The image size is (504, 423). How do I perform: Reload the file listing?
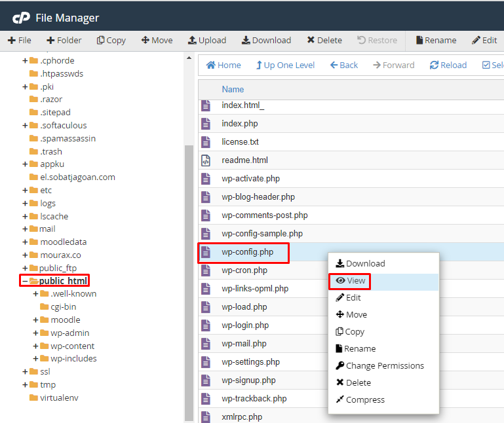448,65
